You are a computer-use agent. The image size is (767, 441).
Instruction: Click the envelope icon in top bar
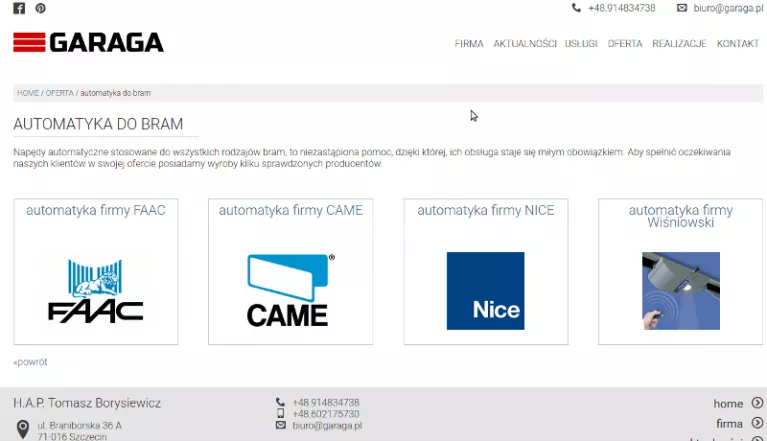(682, 8)
